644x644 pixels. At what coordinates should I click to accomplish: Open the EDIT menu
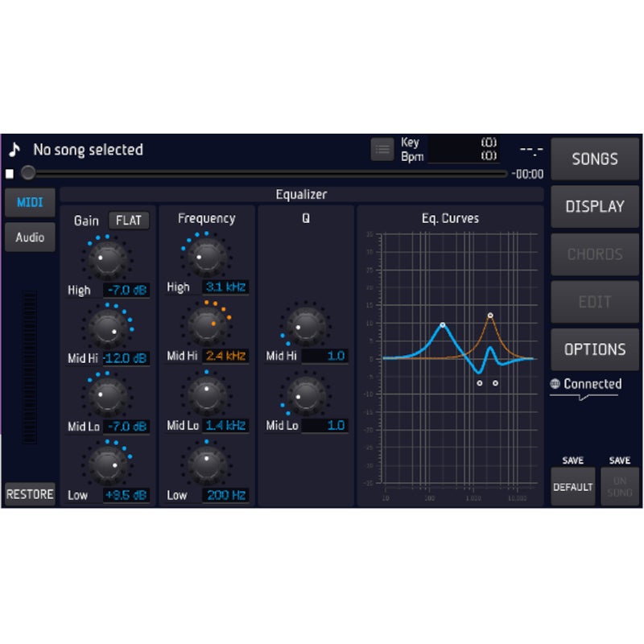[x=595, y=302]
